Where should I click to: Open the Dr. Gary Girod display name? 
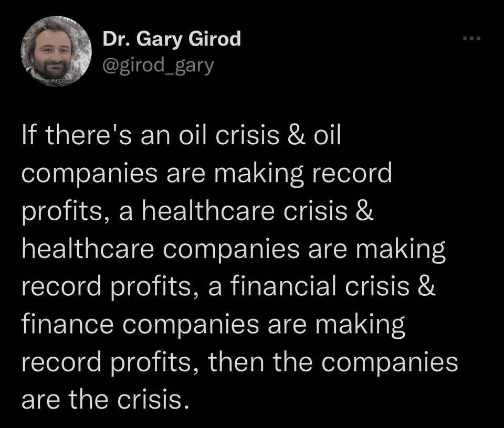[172, 39]
